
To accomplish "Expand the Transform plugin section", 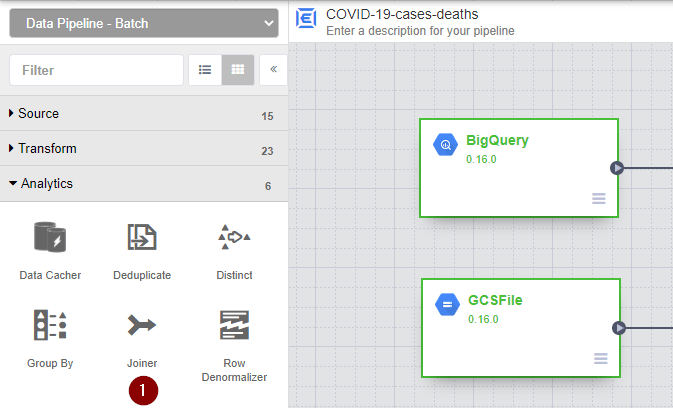I will click(47, 149).
